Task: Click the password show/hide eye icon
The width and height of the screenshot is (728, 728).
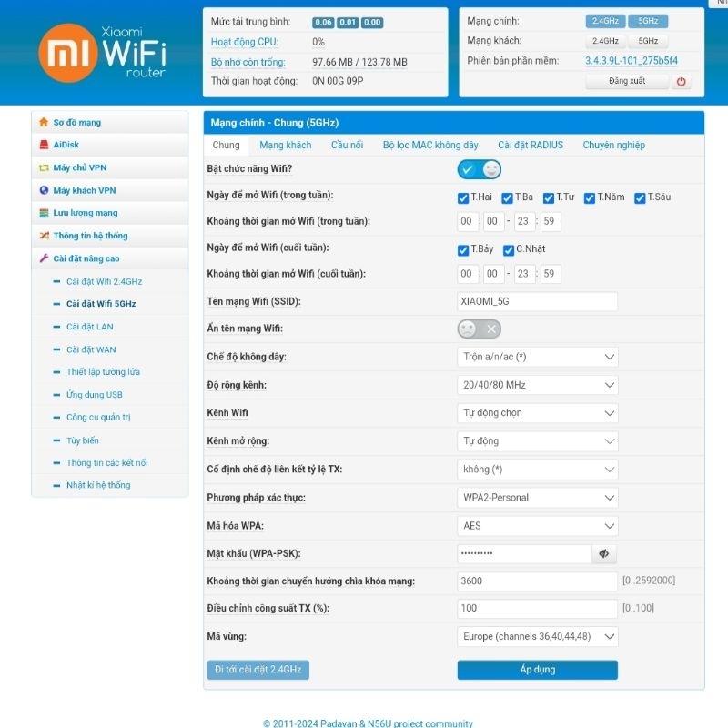Action: pos(603,553)
